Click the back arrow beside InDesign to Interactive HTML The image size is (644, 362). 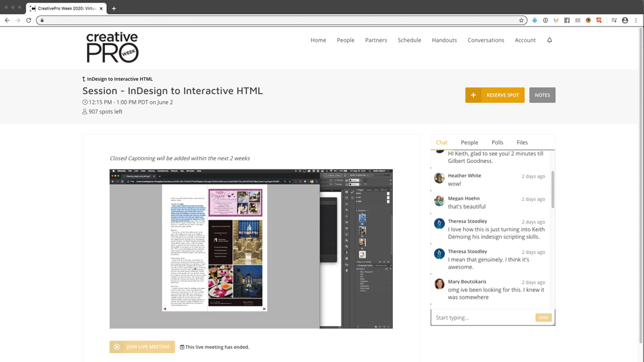84,79
